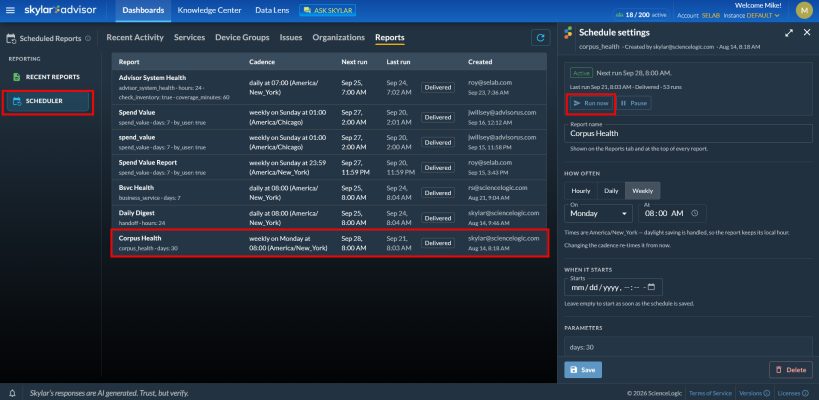Screen dimensions: 819x400
Task: Click the Next run column header
Action: click(x=354, y=62)
